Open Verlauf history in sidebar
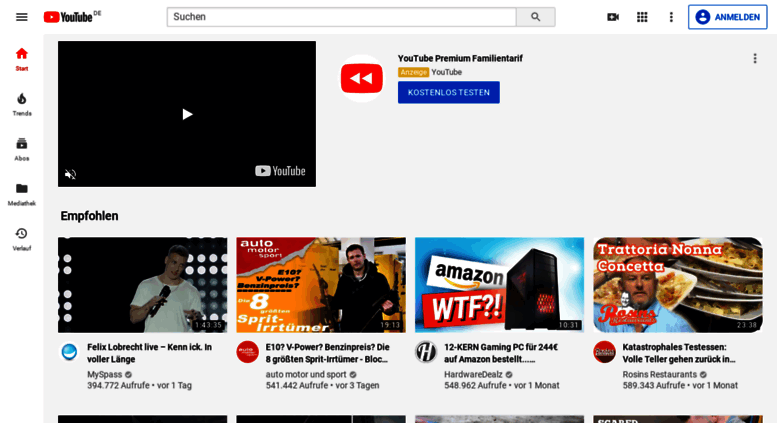777x423 pixels. point(22,239)
